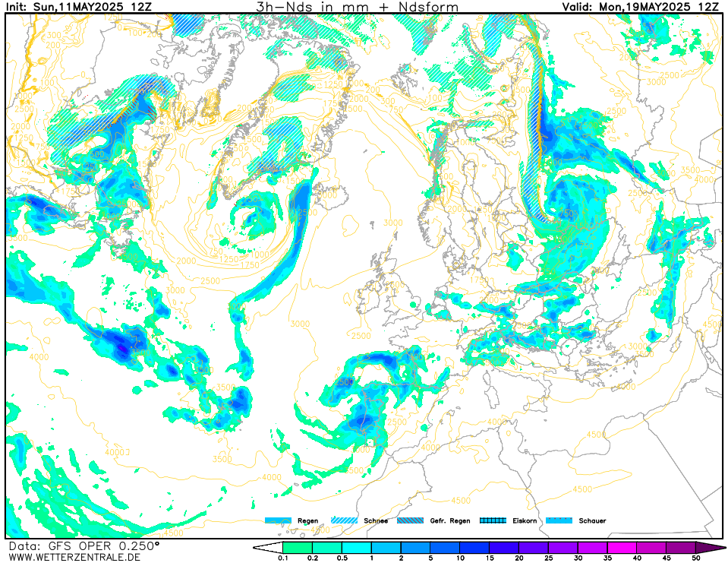
Task: Click the 'Valid: Mon,19MAY2025 12Z' header text
Action: click(x=641, y=7)
